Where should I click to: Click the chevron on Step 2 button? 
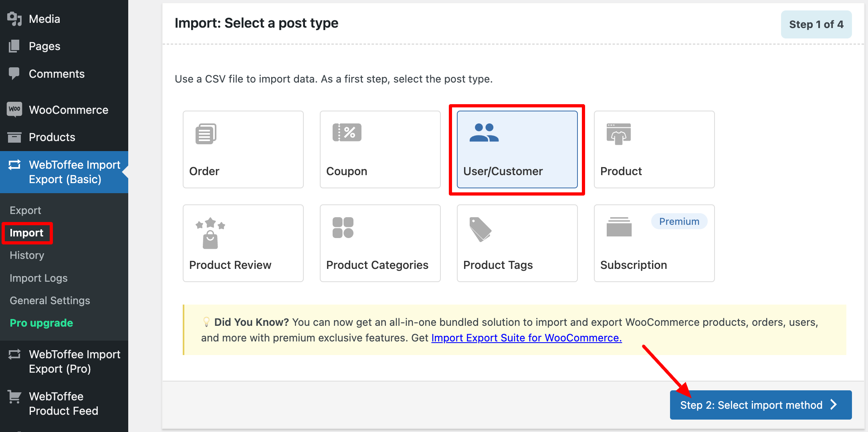[834, 405]
